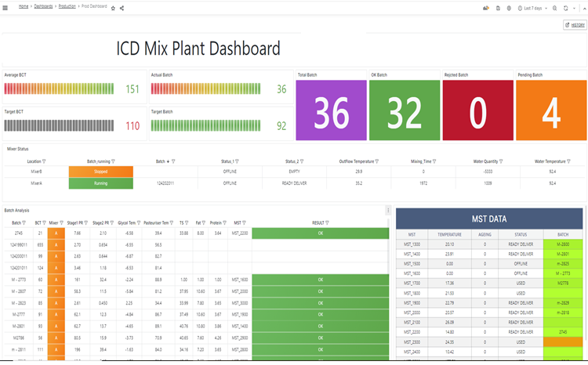Open the HISTORY link button
Viewport: 588px width, 365px height.
click(575, 25)
